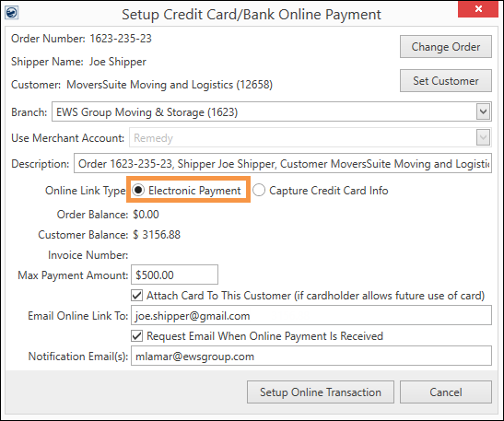
Task: Select the Electronic Payment radio button
Action: pos(138,191)
